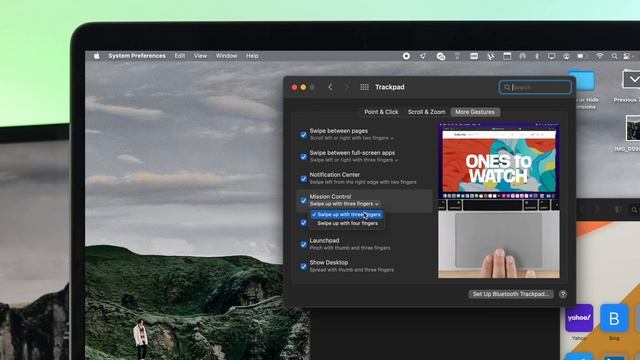Show all preferences with the grid icon
640x360 pixels.
click(364, 87)
